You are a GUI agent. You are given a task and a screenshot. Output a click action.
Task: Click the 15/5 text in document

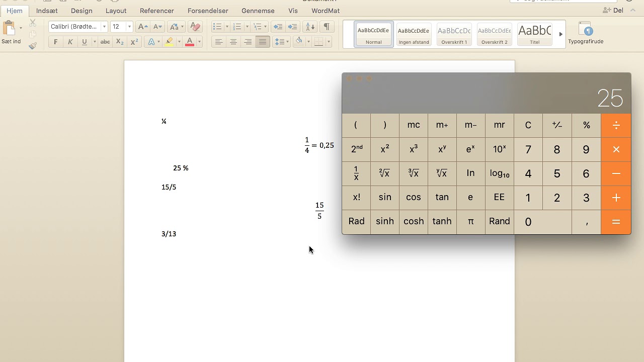click(169, 187)
